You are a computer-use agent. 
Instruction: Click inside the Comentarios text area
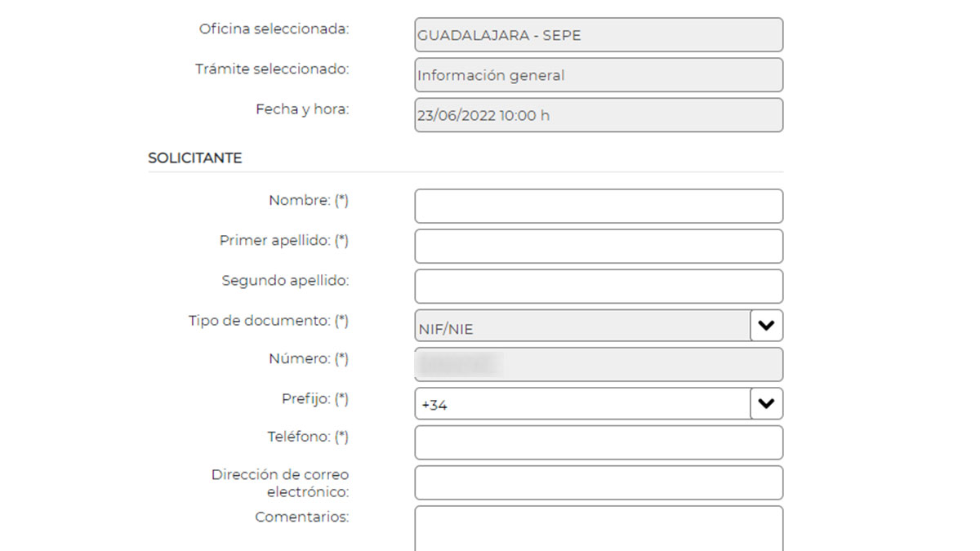click(598, 528)
